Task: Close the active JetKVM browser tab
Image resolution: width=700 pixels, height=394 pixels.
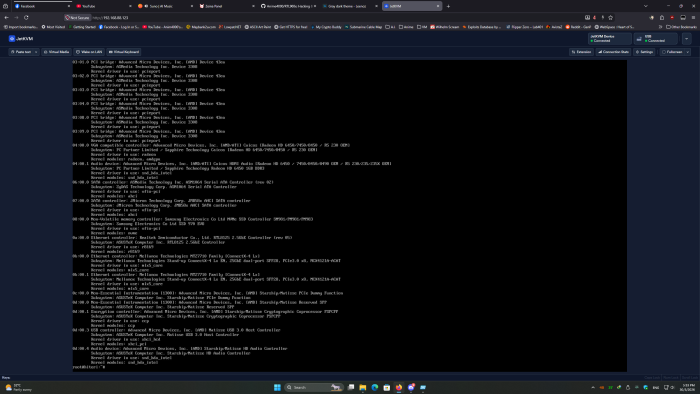Action: pyautogui.click(x=438, y=6)
